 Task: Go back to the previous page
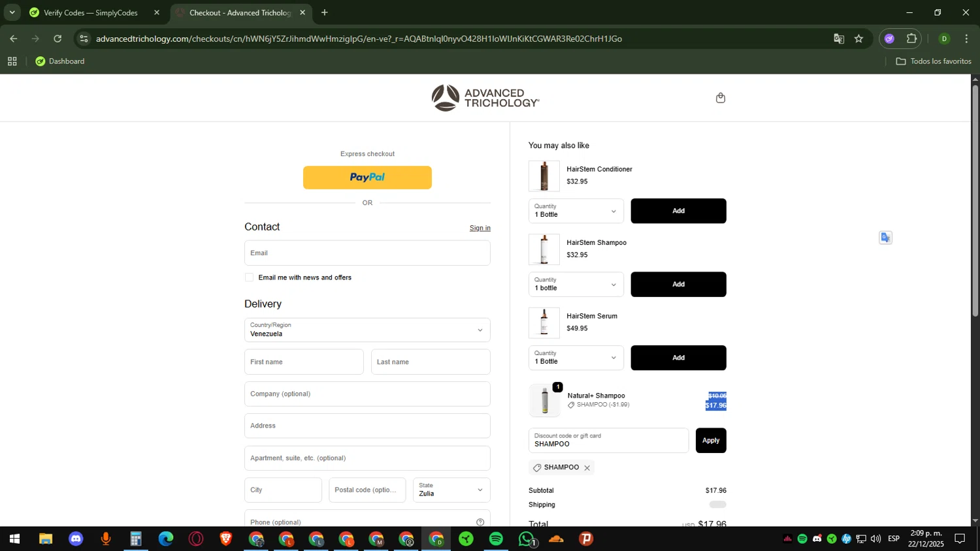coord(14,39)
